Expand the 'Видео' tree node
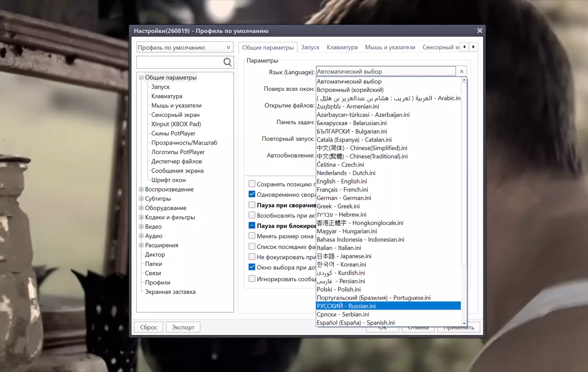Image resolution: width=588 pixels, height=372 pixels. pos(141,226)
